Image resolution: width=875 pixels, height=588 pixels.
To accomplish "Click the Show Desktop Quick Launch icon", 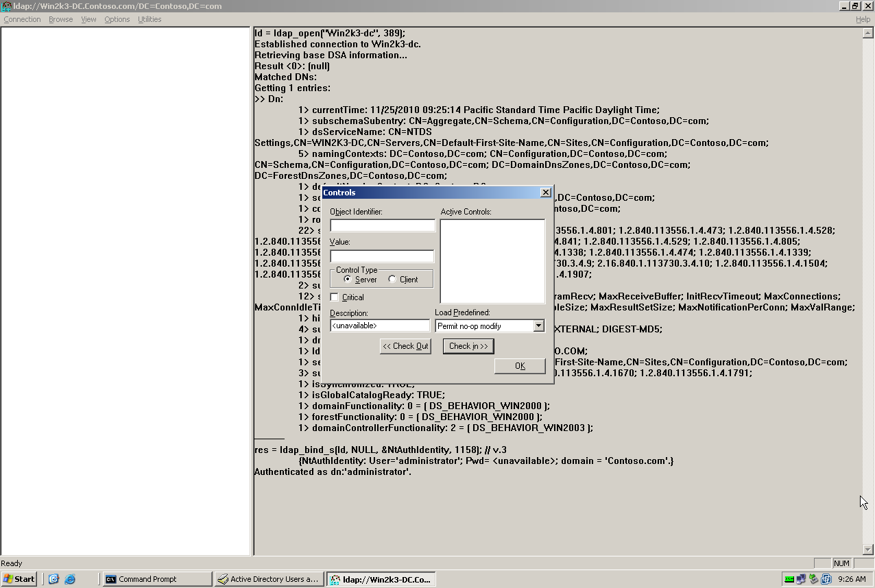I will [x=55, y=578].
